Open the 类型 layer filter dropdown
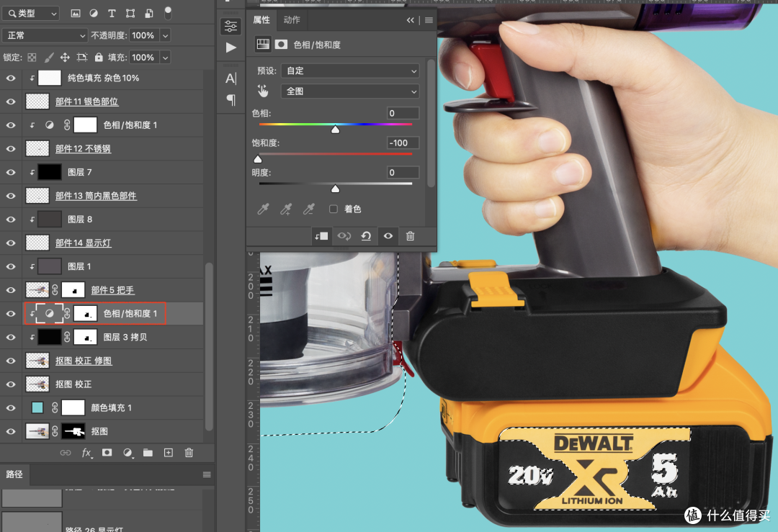This screenshot has width=778, height=532. click(31, 14)
